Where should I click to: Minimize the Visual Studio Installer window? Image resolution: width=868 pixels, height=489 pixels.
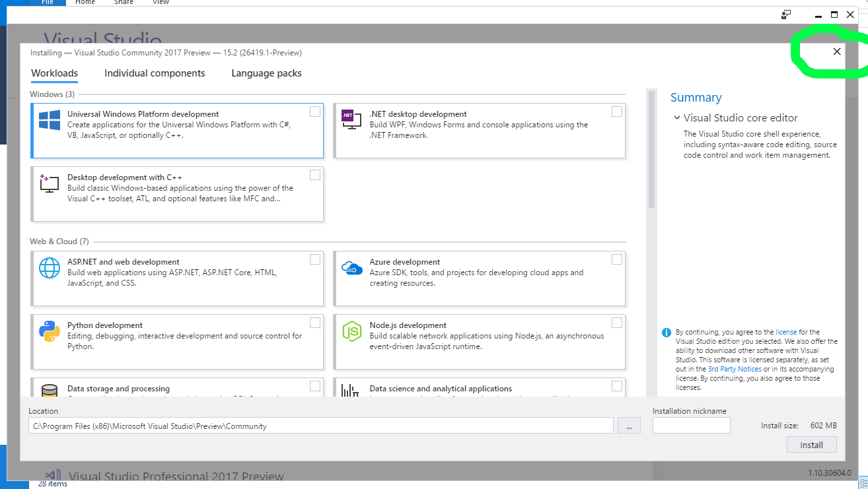click(818, 15)
